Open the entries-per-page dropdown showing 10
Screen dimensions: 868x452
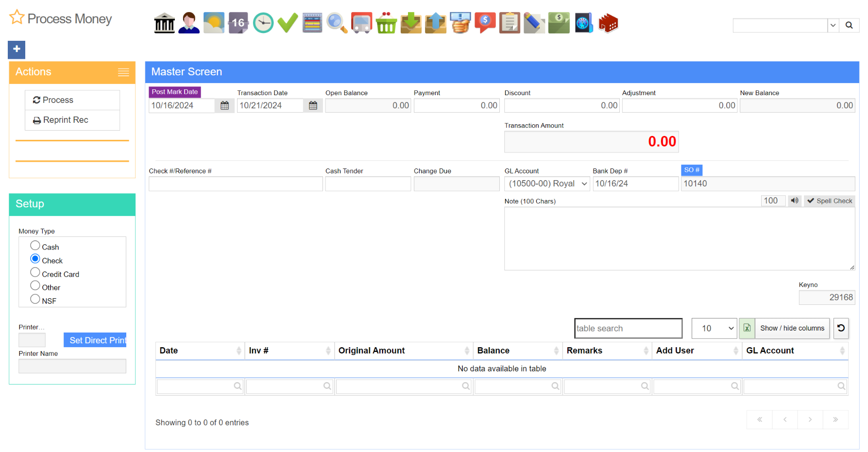tap(714, 328)
